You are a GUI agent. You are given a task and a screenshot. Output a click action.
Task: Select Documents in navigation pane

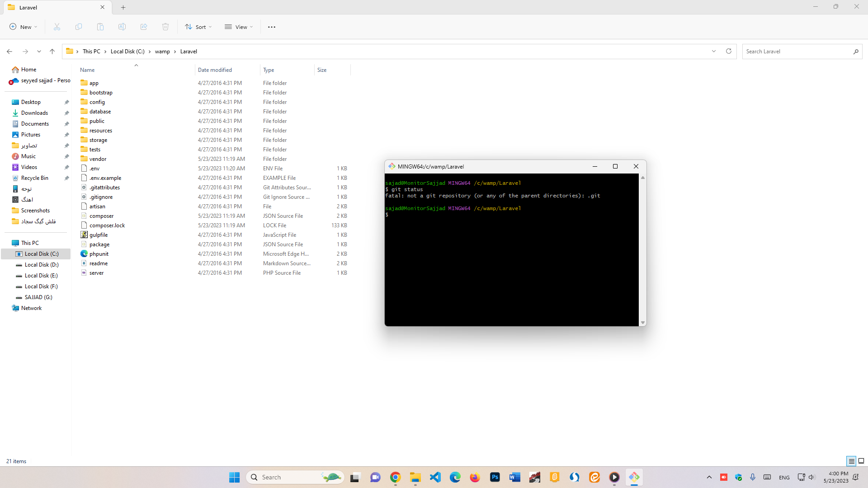coord(35,124)
